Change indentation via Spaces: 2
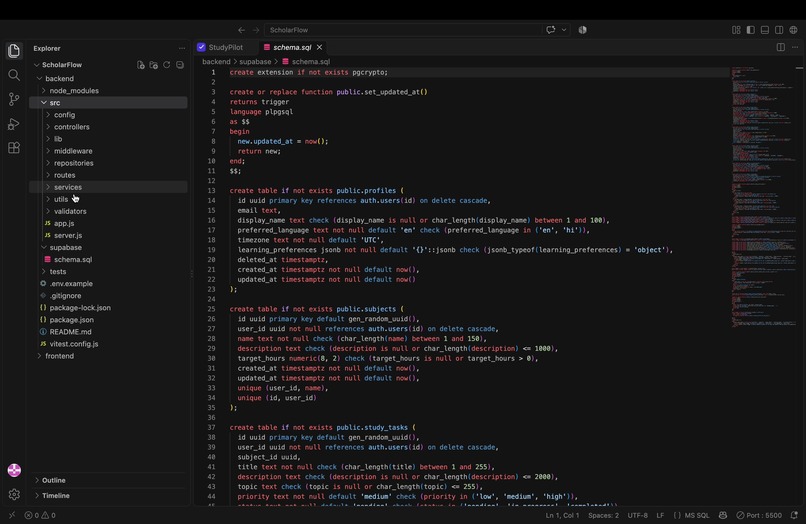The height and width of the screenshot is (524, 806). [603, 515]
